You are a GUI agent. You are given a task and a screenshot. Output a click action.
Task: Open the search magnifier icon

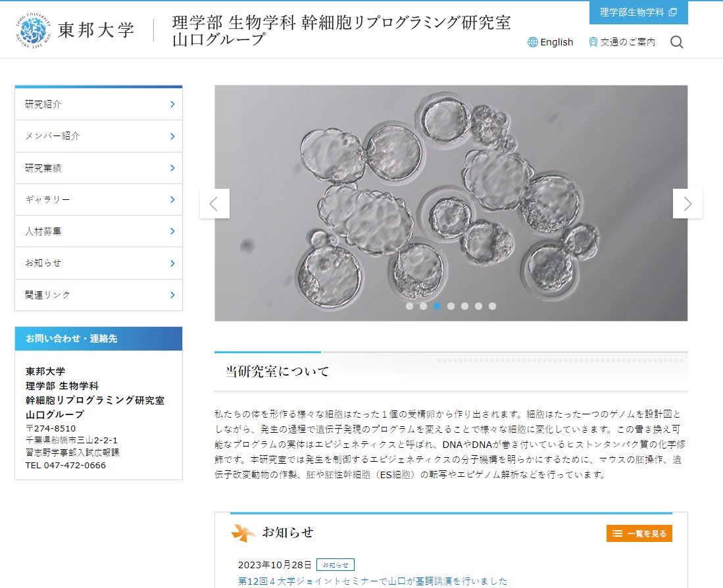click(x=676, y=42)
